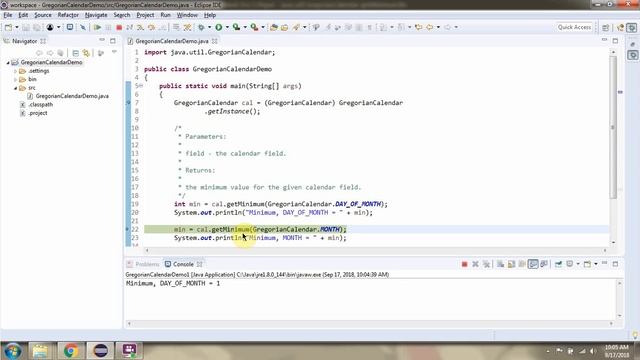This screenshot has width=640, height=360.
Task: Switch to the Problems tab
Action: tap(143, 264)
